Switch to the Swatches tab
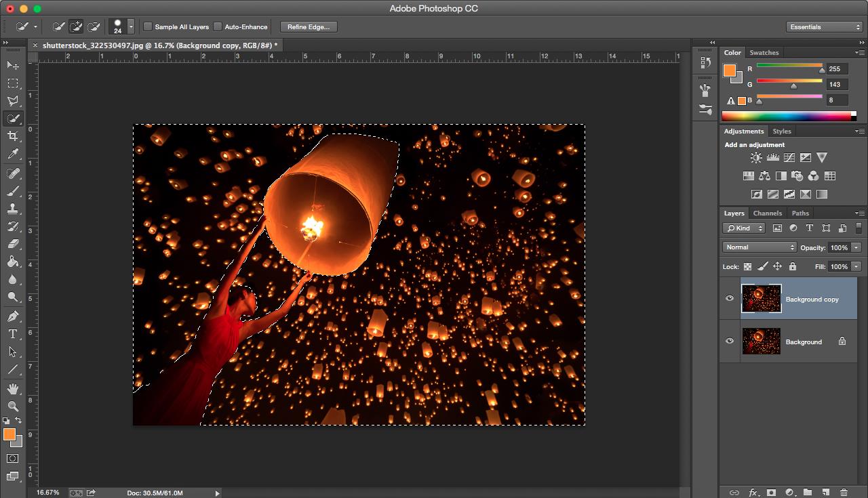The width and height of the screenshot is (868, 498). [x=764, y=52]
